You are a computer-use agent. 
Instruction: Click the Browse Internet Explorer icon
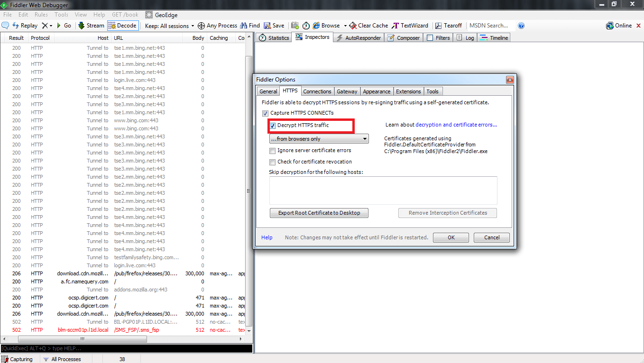tap(316, 26)
